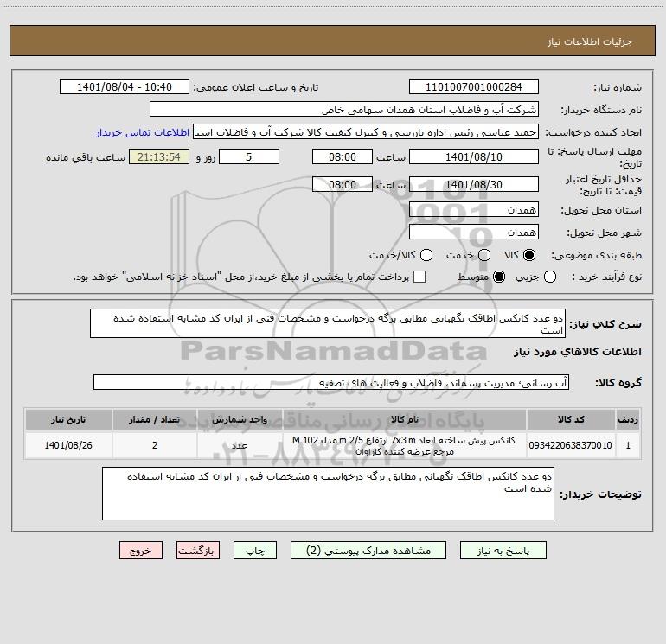
Task: Click the خروج exit button
Action: (x=141, y=551)
